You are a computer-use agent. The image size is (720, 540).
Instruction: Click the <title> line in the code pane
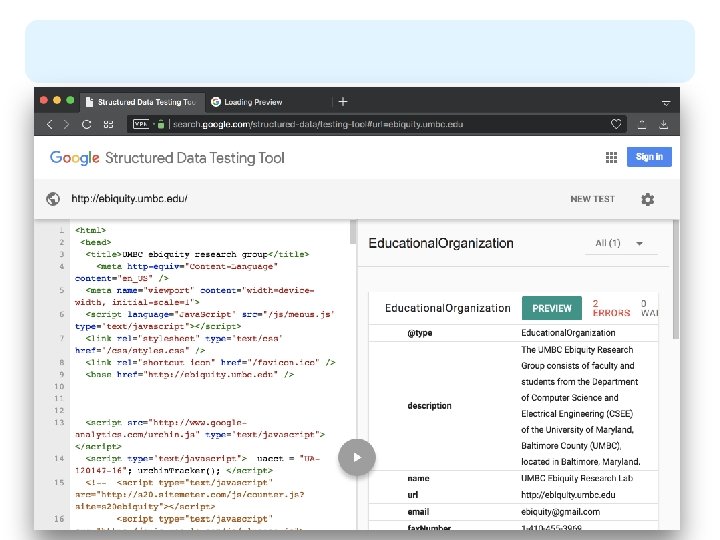[197, 254]
